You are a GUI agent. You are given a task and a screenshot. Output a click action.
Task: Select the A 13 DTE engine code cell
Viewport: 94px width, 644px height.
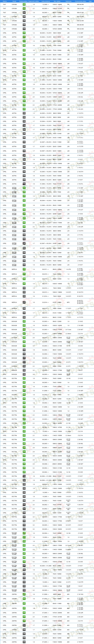(80, 288)
